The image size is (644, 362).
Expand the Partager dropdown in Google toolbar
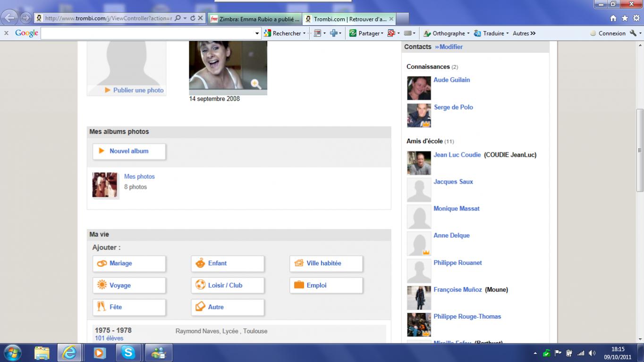click(x=381, y=34)
